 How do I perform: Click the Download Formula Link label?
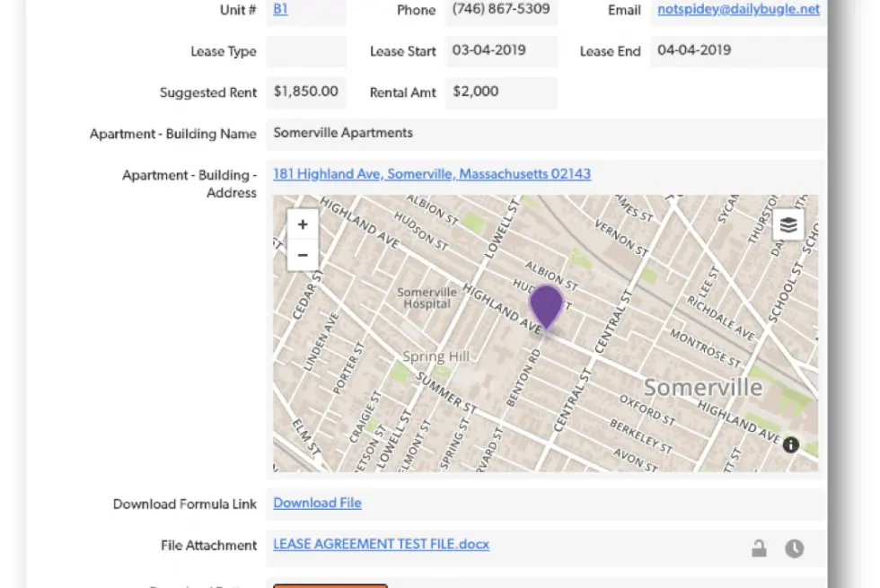pyautogui.click(x=185, y=504)
